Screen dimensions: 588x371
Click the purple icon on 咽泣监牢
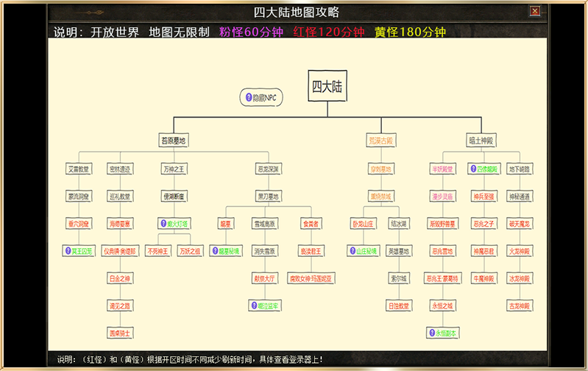click(255, 305)
